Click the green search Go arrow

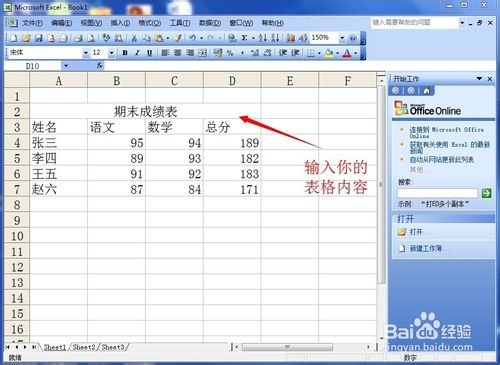(486, 193)
